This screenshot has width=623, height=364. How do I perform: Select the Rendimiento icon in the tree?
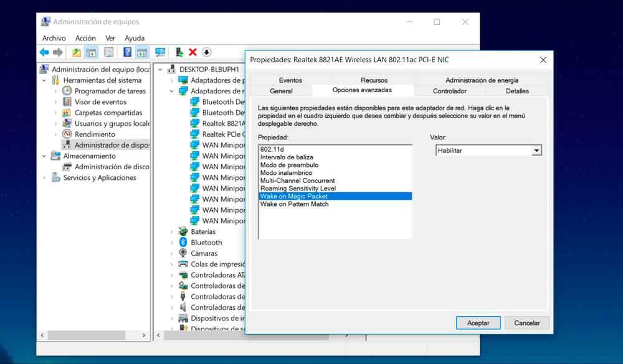tap(67, 134)
